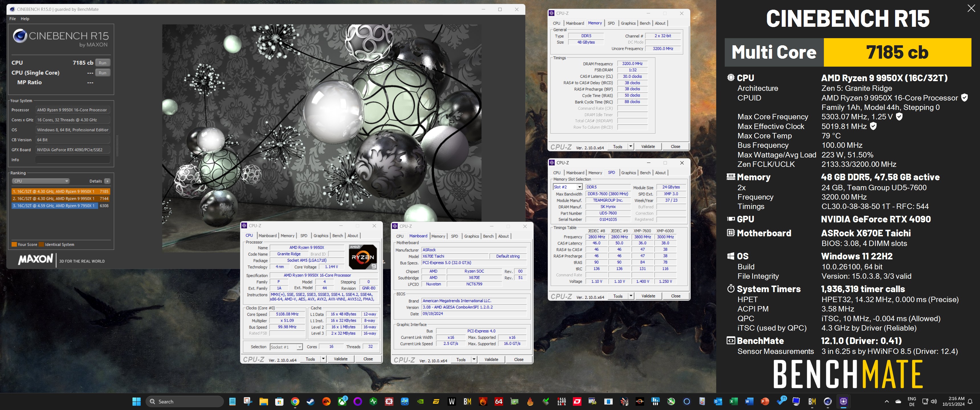980x410 pixels.
Task: Select About tab in CPU-Z Mainboard window
Action: (x=503, y=236)
